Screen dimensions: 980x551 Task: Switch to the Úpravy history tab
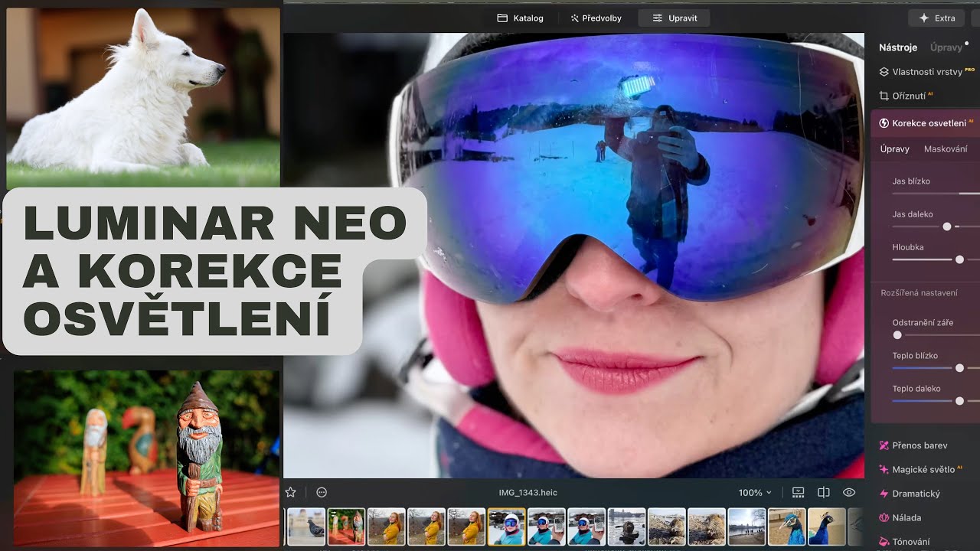pos(946,47)
